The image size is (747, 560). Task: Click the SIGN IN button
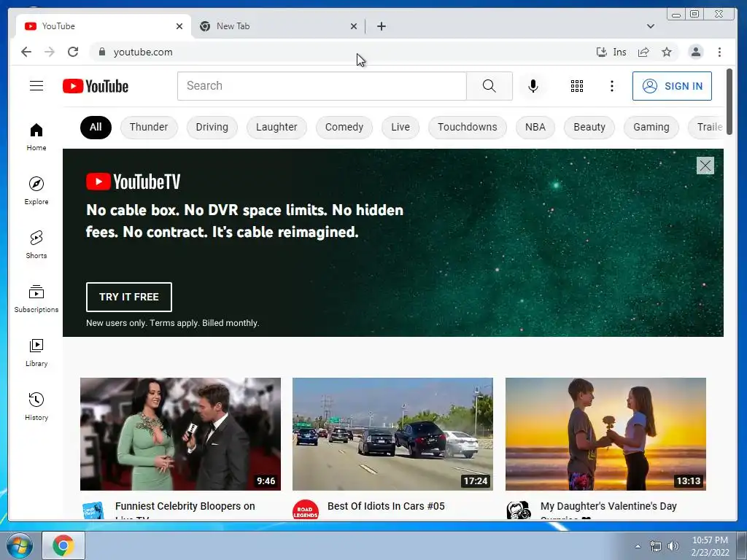[x=672, y=86]
